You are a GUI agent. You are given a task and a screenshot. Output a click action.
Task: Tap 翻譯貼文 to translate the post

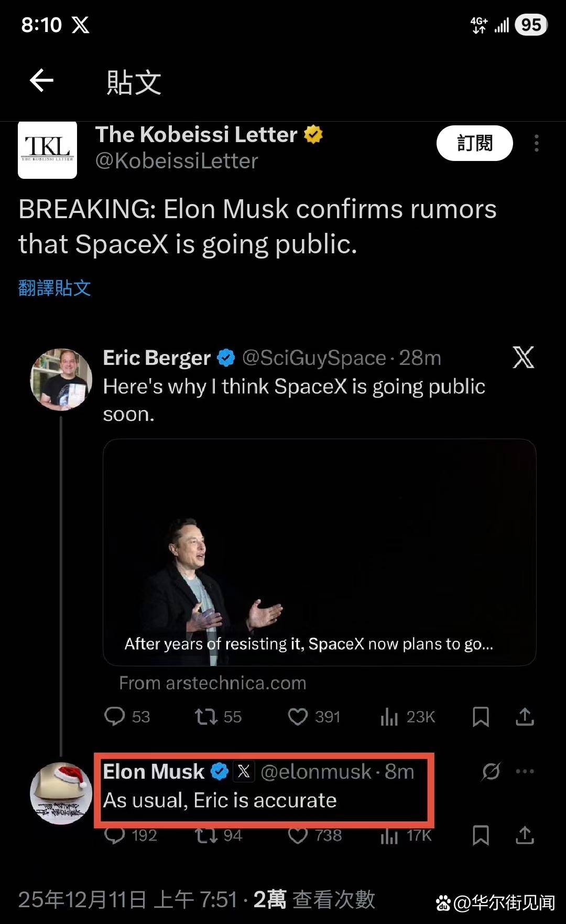click(x=55, y=288)
